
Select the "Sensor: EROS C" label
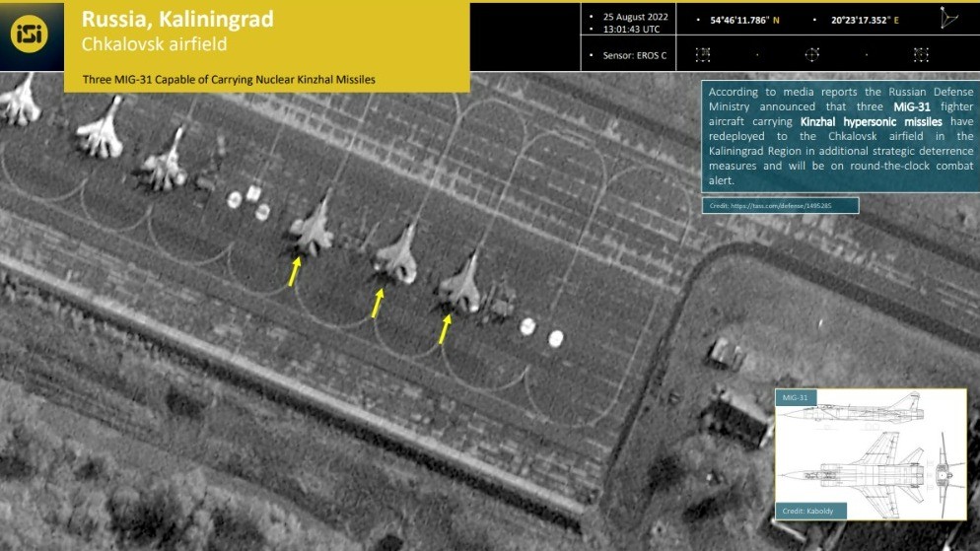(634, 55)
